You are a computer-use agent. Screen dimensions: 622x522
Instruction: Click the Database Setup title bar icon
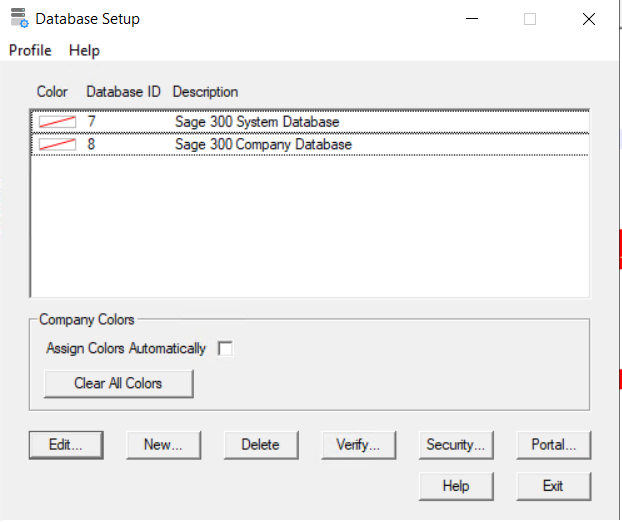point(19,18)
